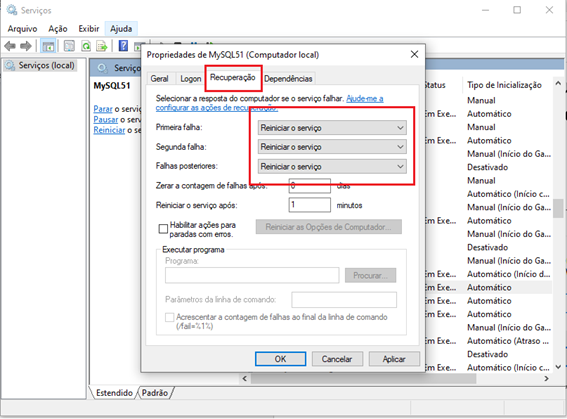Check Acrescentar a contagem de falhas checkbox
The width and height of the screenshot is (567, 419).
click(x=169, y=317)
